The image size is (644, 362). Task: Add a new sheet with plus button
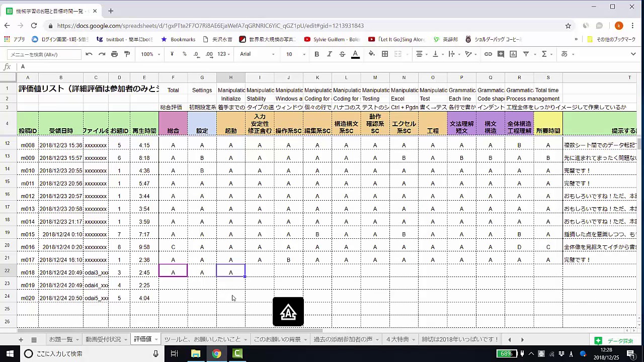[21, 340]
